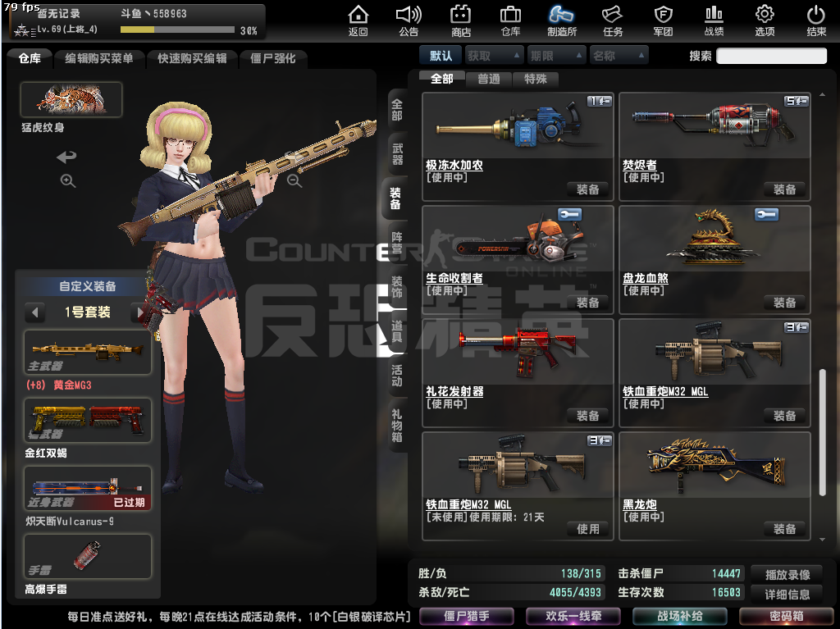
Task: Click the 结束 power icon
Action: coord(816,21)
